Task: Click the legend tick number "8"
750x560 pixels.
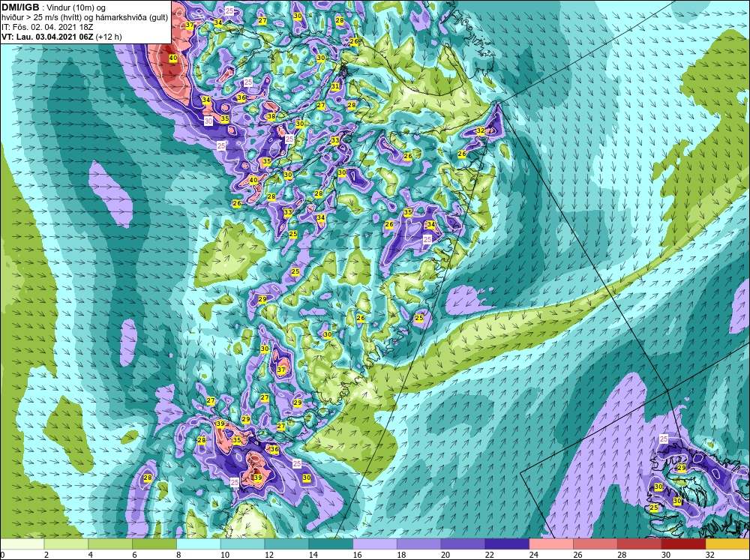Action: coord(179,555)
